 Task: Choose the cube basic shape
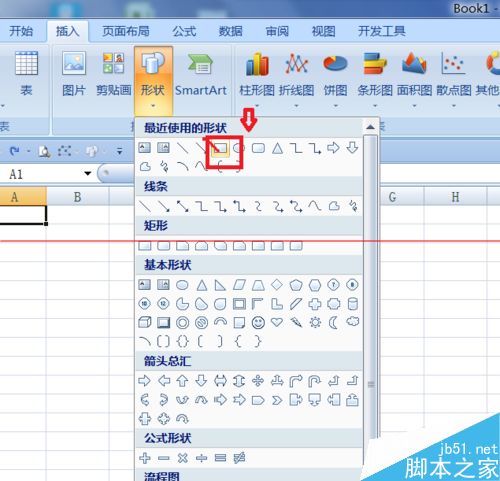(145, 323)
